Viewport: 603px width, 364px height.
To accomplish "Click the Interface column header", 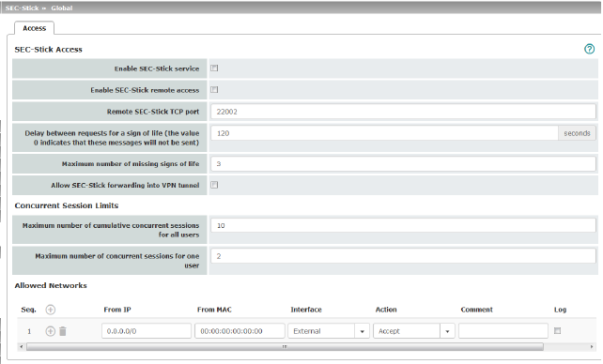I will [306, 310].
